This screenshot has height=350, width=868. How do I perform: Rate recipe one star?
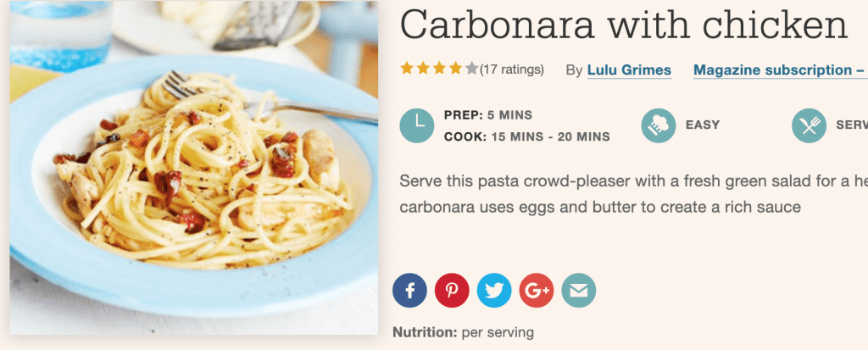(x=407, y=69)
